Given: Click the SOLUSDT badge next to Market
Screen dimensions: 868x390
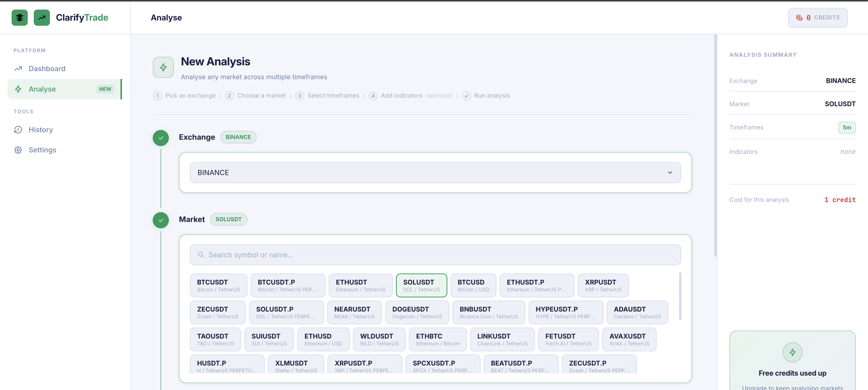Looking at the screenshot, I should (x=228, y=219).
